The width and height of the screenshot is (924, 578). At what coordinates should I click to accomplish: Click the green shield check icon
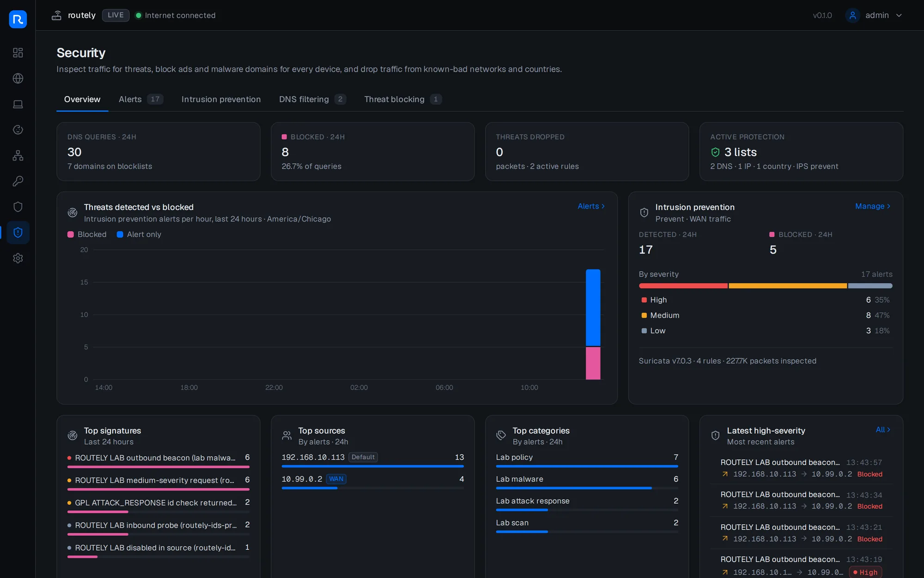(x=715, y=152)
